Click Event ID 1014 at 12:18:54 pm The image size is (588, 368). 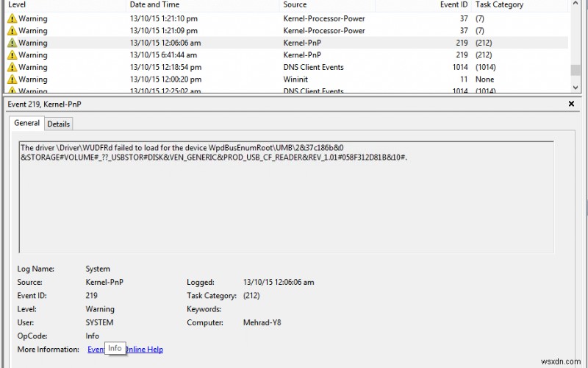pyautogui.click(x=460, y=67)
